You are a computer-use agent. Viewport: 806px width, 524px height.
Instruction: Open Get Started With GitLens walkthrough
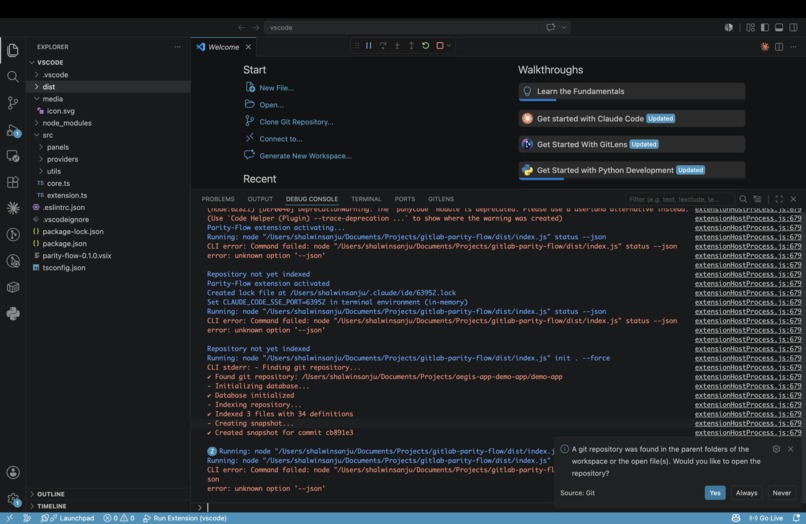coord(632,144)
